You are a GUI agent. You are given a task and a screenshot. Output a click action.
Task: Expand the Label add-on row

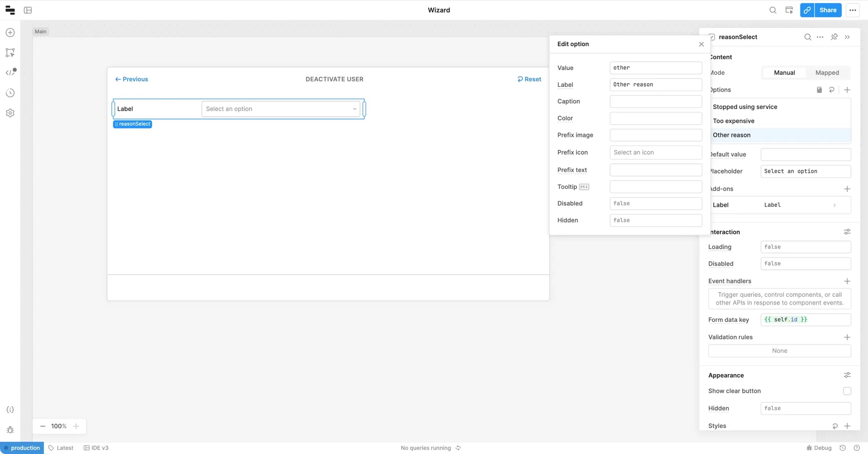click(779, 205)
